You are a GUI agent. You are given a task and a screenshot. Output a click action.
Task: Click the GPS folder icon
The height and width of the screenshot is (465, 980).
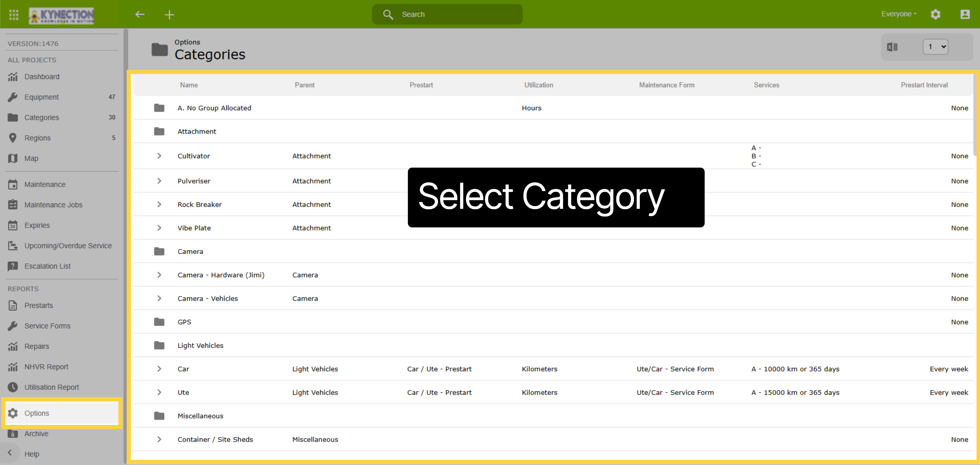tap(159, 322)
